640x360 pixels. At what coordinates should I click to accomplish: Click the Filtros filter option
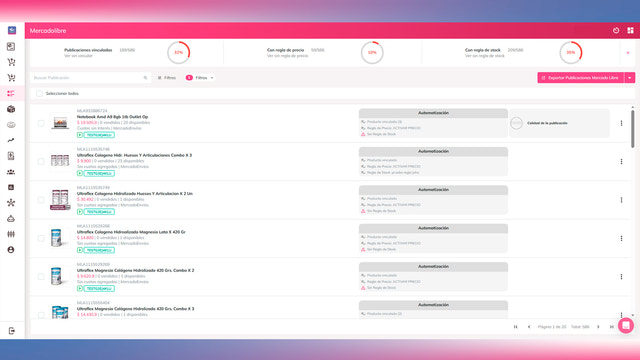coord(167,78)
